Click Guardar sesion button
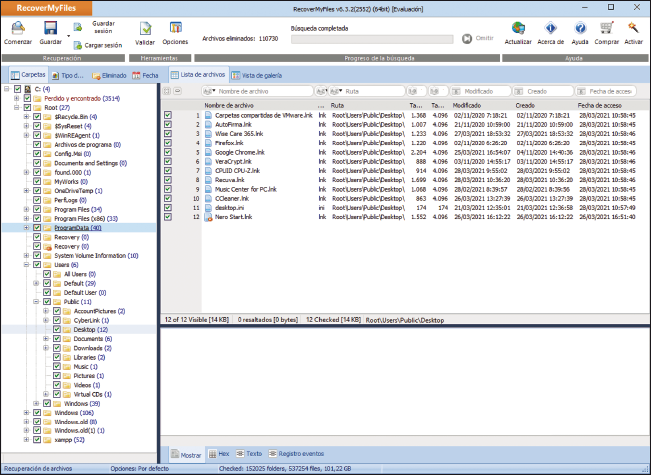Screen dimensions: 651x475 (x=101, y=25)
